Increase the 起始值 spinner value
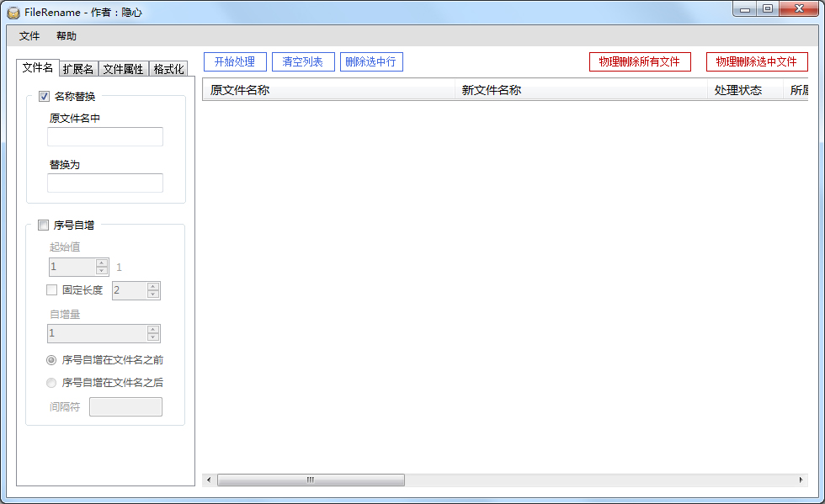Viewport: 825px width, 504px height. 102,263
